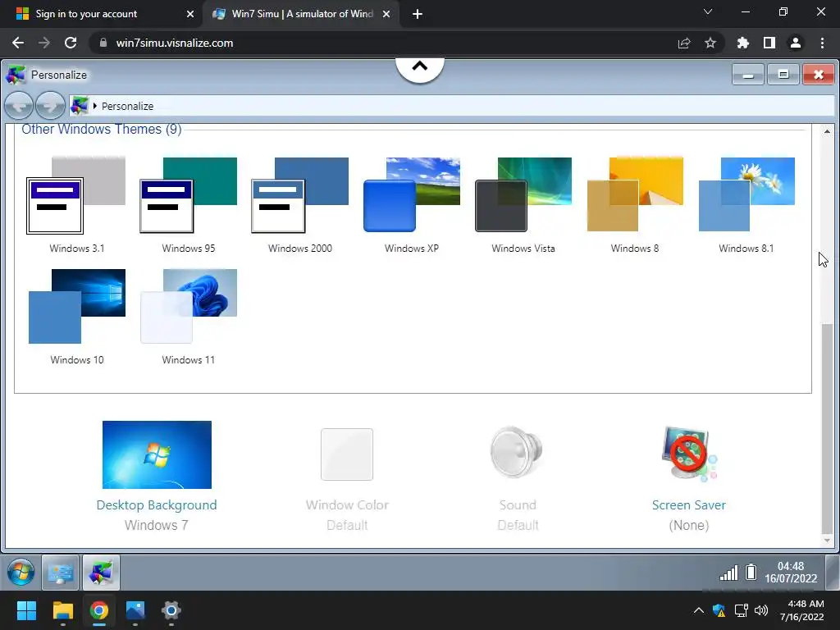Choose the Windows 8.1 theme
Screen dimensions: 840x630
click(x=746, y=195)
